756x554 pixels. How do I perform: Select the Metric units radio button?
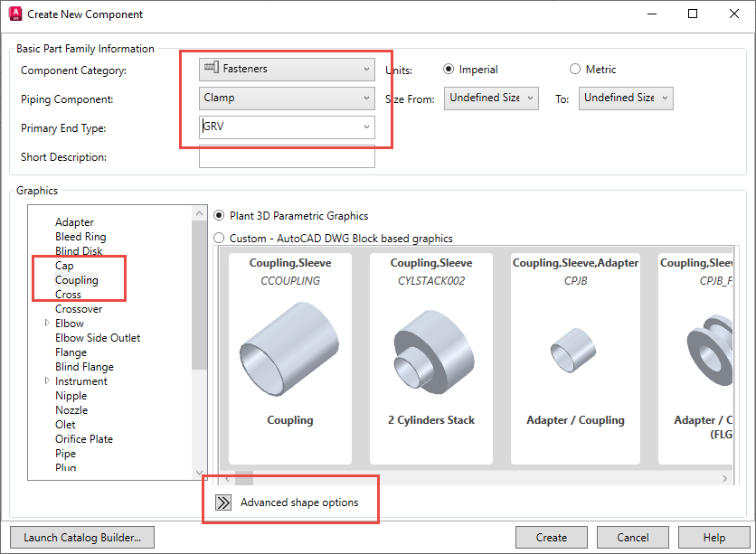tap(575, 69)
